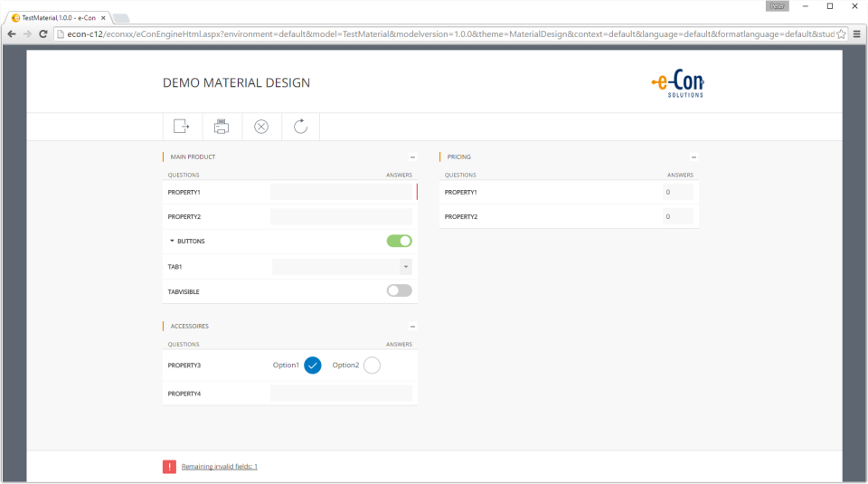Click the Peter profile button
Viewport: 868px width, 484px height.
tap(778, 6)
